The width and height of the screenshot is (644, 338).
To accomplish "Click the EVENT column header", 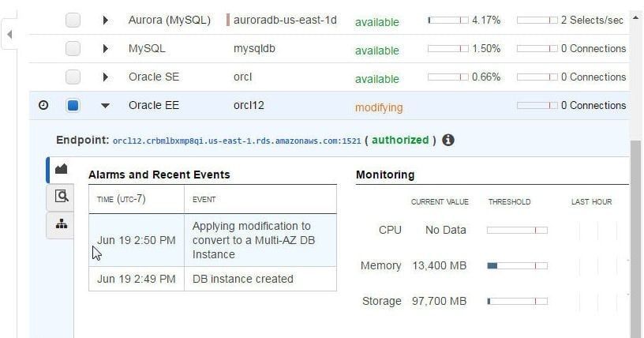I will tap(204, 200).
